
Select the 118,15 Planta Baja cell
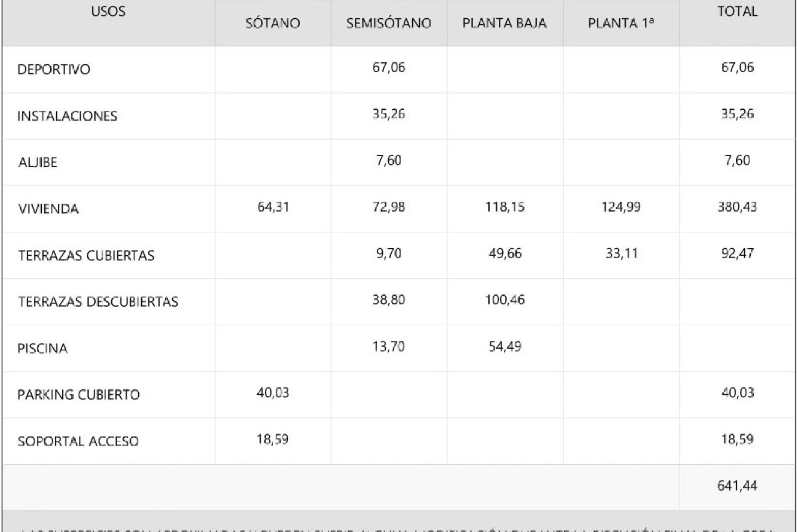[505, 207]
